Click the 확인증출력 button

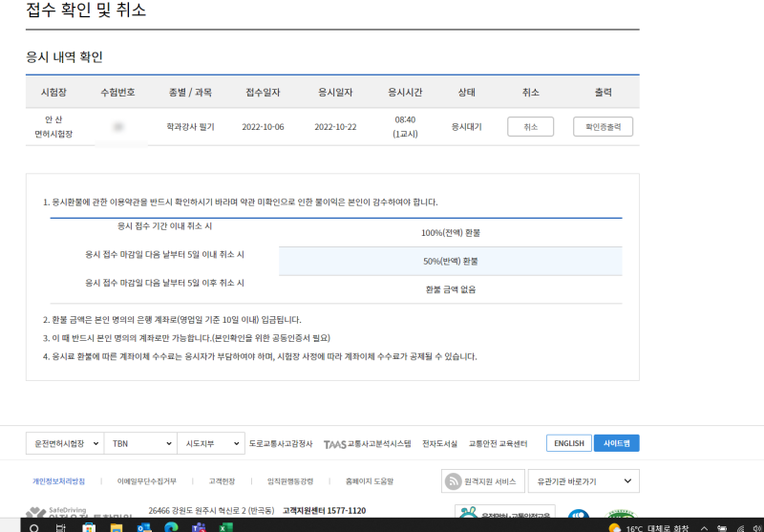(603, 127)
